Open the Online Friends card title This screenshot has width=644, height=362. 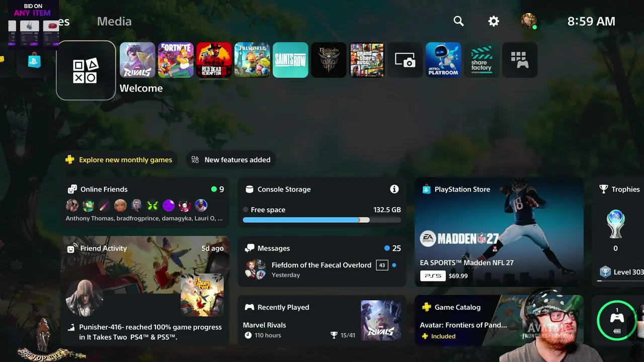(104, 189)
